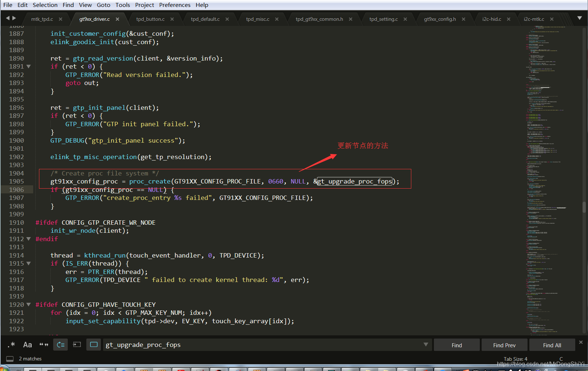588x371 pixels.
Task: Toggle whole word matching
Action: (44, 345)
